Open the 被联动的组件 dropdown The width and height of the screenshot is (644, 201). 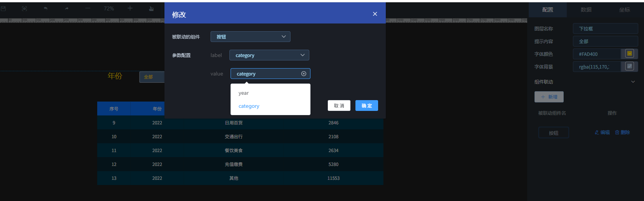pos(250,37)
